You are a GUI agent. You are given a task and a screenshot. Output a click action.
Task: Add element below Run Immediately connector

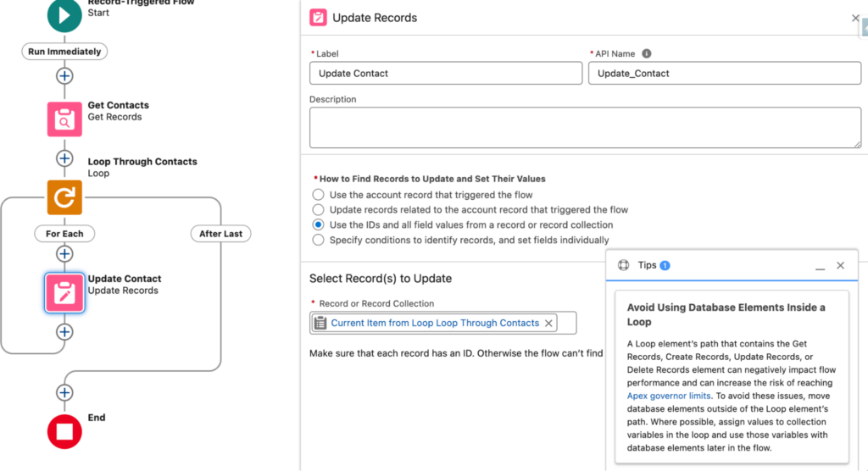coord(64,75)
